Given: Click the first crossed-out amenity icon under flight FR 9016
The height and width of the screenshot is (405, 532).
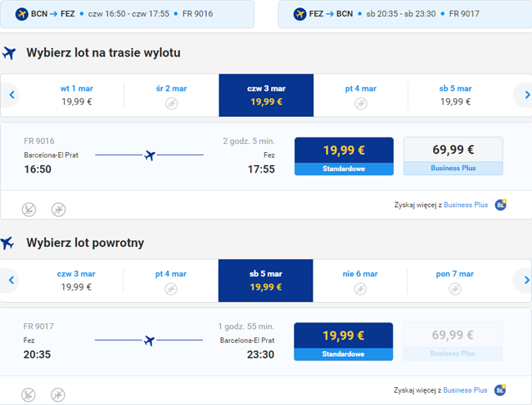Looking at the screenshot, I should (29, 209).
